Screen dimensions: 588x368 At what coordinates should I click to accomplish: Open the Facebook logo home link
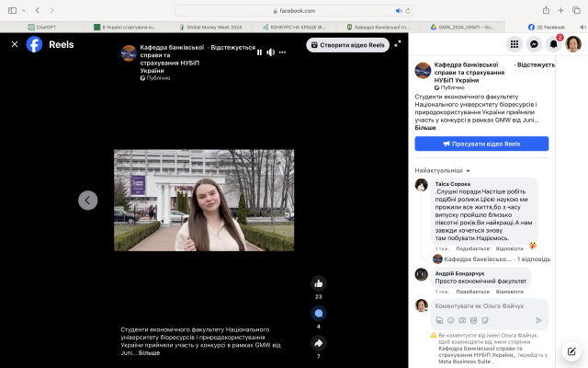34,44
